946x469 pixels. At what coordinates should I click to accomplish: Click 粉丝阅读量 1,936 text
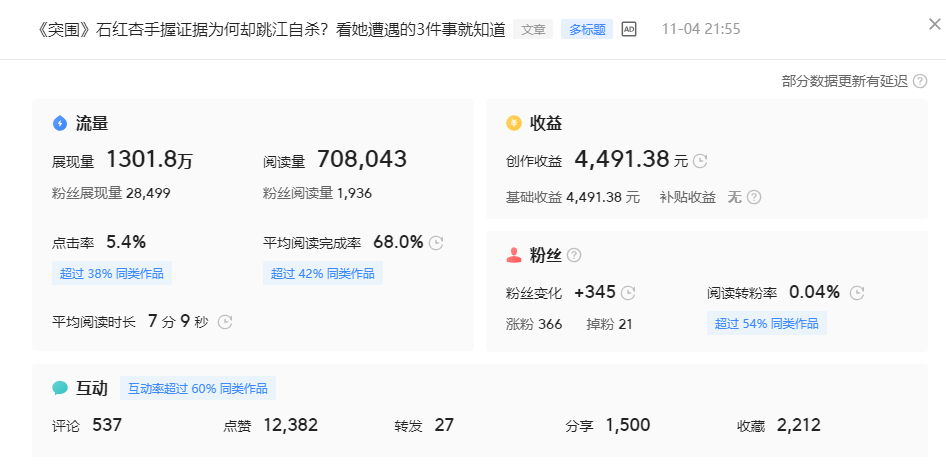(317, 193)
